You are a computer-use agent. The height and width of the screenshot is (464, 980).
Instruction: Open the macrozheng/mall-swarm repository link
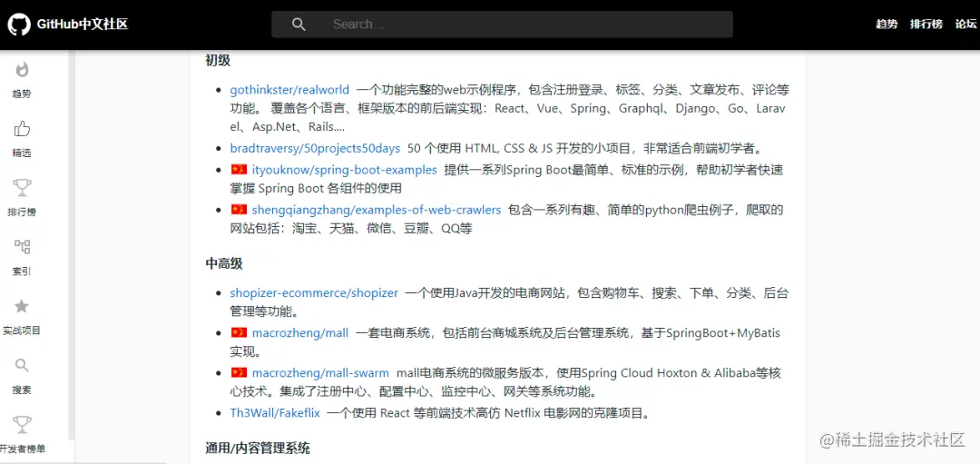[x=320, y=373]
